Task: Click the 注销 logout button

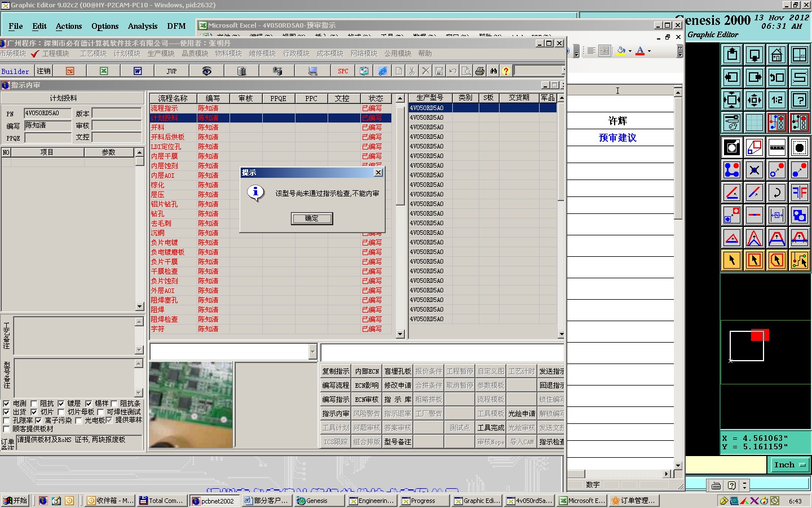Action: click(x=43, y=71)
